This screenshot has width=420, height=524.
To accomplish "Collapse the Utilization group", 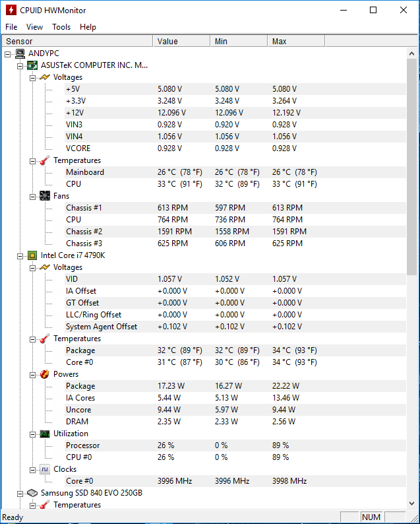I will tap(32, 434).
